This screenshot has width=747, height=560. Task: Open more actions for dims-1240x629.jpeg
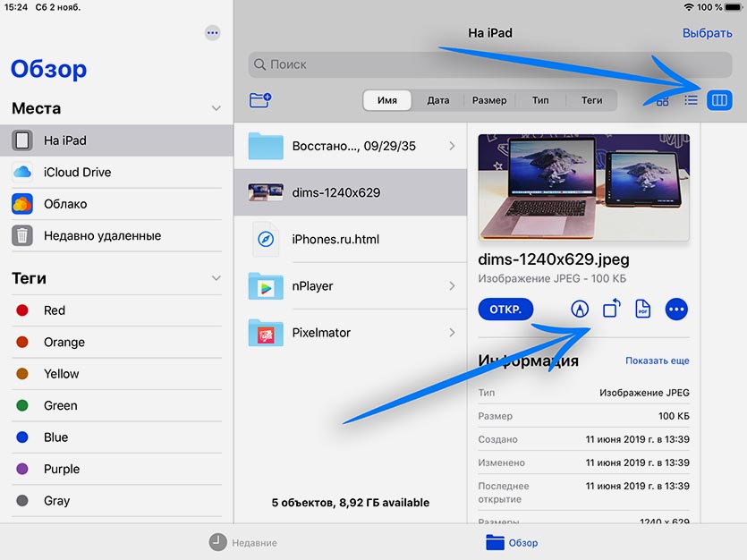pyautogui.click(x=676, y=310)
